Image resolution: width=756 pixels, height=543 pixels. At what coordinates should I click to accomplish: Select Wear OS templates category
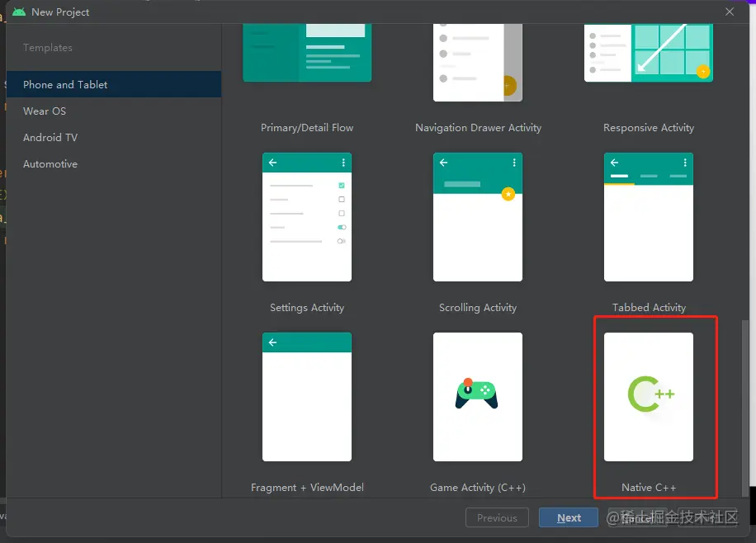click(x=114, y=111)
